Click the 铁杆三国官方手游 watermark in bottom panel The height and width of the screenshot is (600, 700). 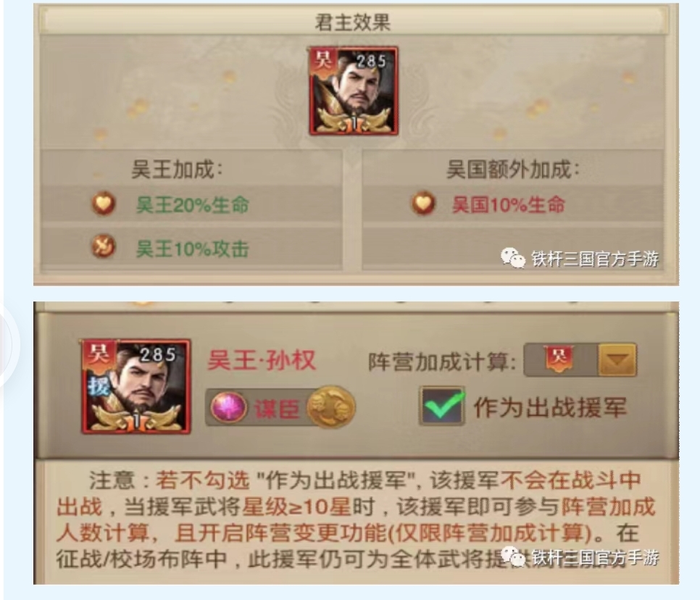[595, 558]
